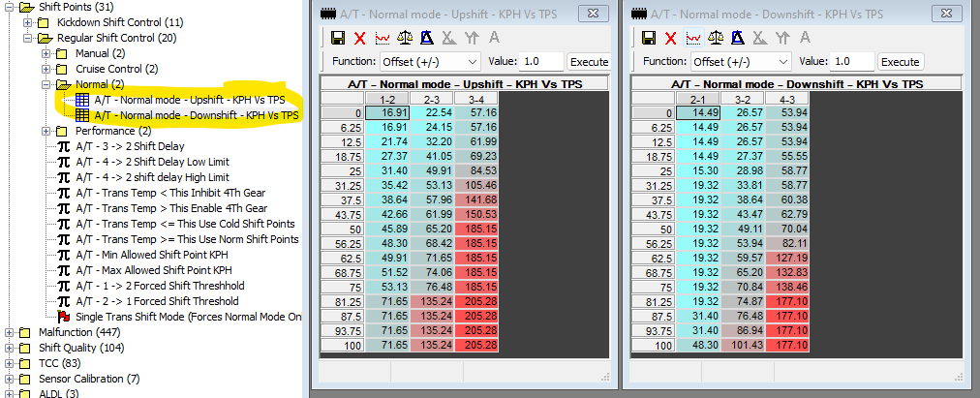Select Trans Temp <= This Use Cold Shift Points
This screenshot has width=980, height=398.
pyautogui.click(x=185, y=224)
